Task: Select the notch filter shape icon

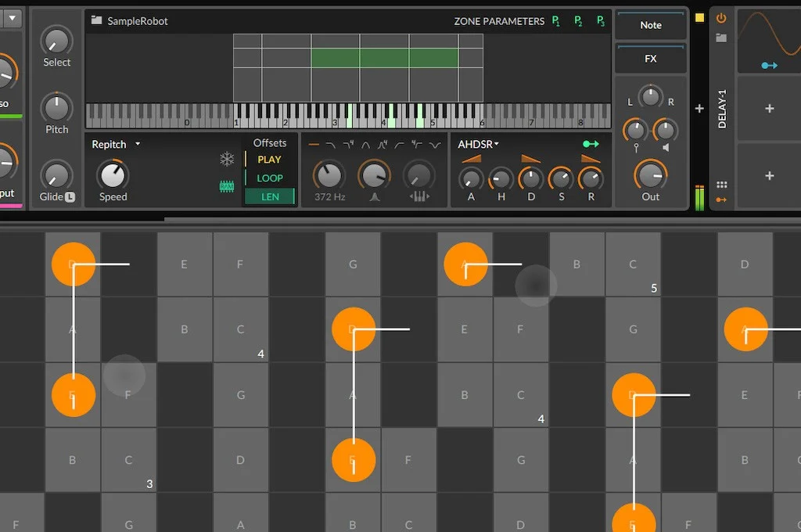Action: click(x=435, y=146)
